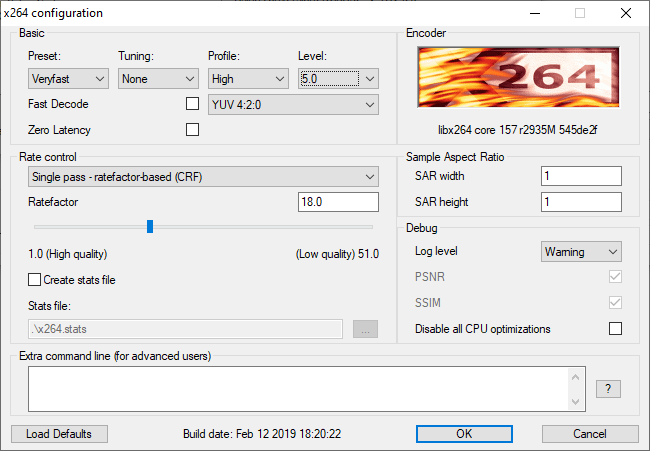Image resolution: width=650 pixels, height=451 pixels.
Task: Click the Load Defaults button
Action: (59, 434)
